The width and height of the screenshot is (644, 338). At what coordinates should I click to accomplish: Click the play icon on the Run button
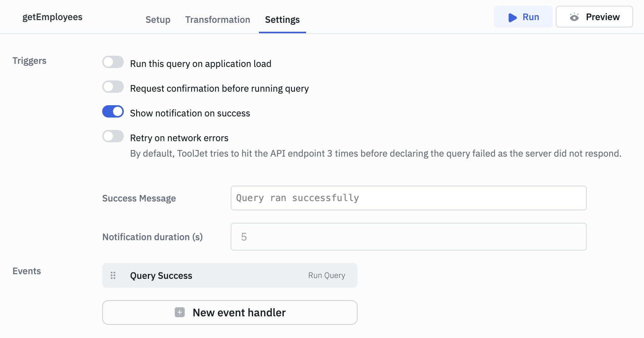[x=512, y=17]
